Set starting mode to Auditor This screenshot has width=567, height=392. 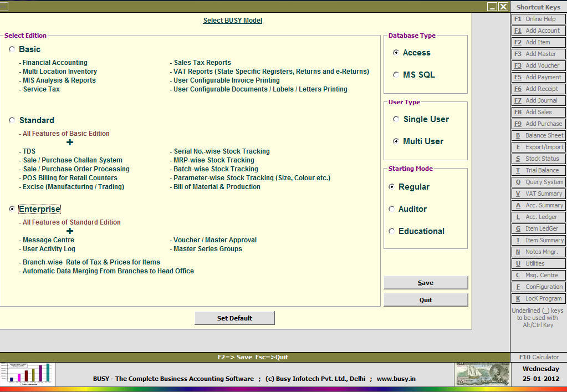392,209
